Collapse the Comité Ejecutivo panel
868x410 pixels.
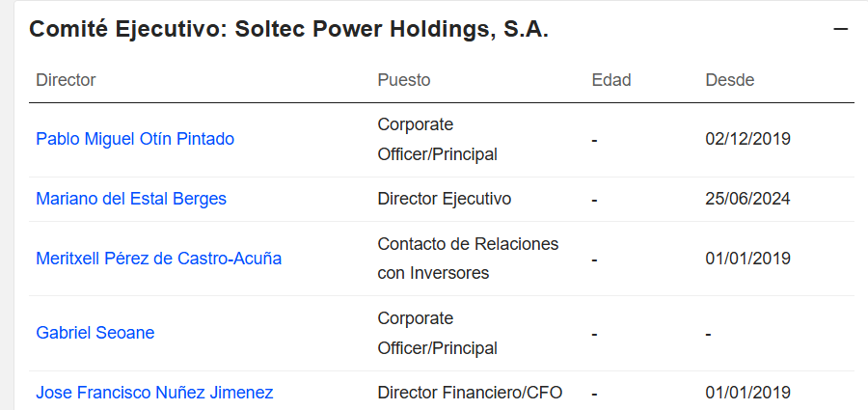pyautogui.click(x=840, y=29)
